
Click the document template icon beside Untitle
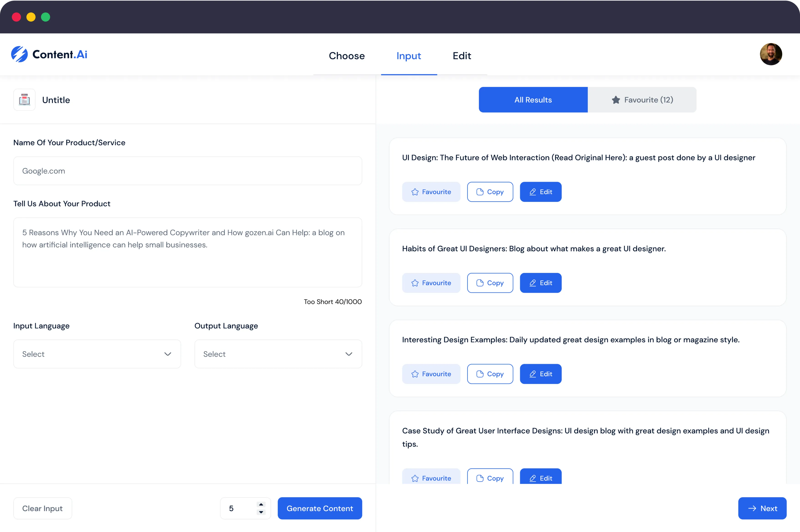point(24,100)
